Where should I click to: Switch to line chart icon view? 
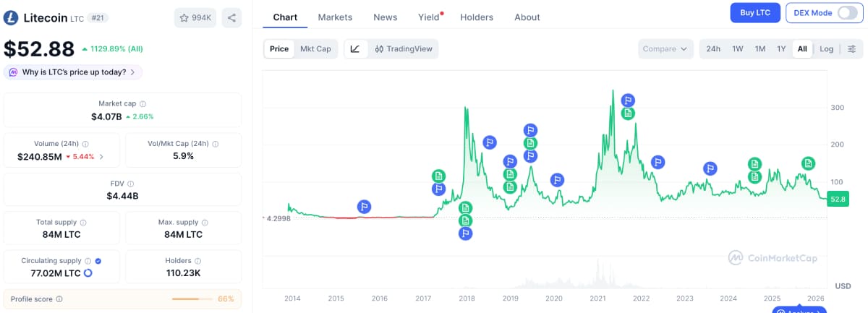pyautogui.click(x=355, y=49)
